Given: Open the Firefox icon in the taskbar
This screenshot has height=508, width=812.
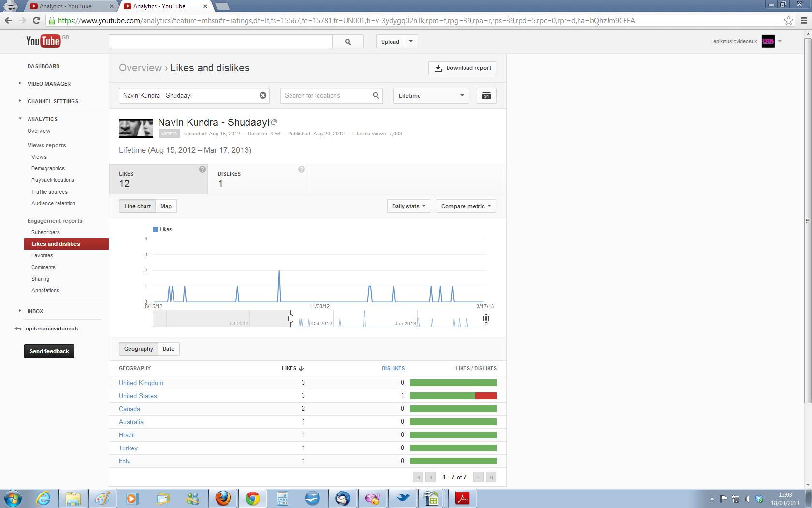Looking at the screenshot, I should (x=223, y=498).
